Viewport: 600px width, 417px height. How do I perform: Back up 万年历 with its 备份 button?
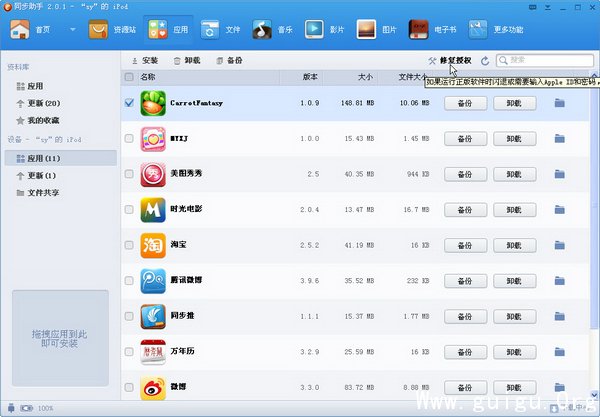(x=465, y=352)
